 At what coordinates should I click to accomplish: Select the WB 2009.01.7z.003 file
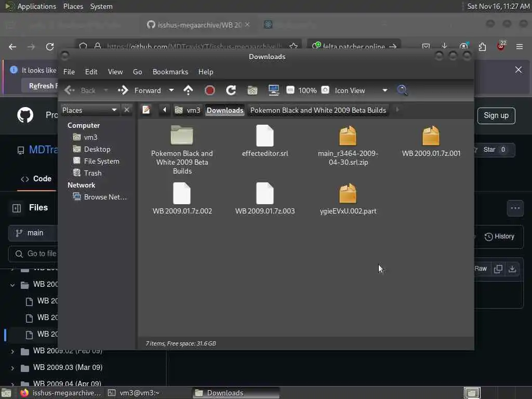265,198
